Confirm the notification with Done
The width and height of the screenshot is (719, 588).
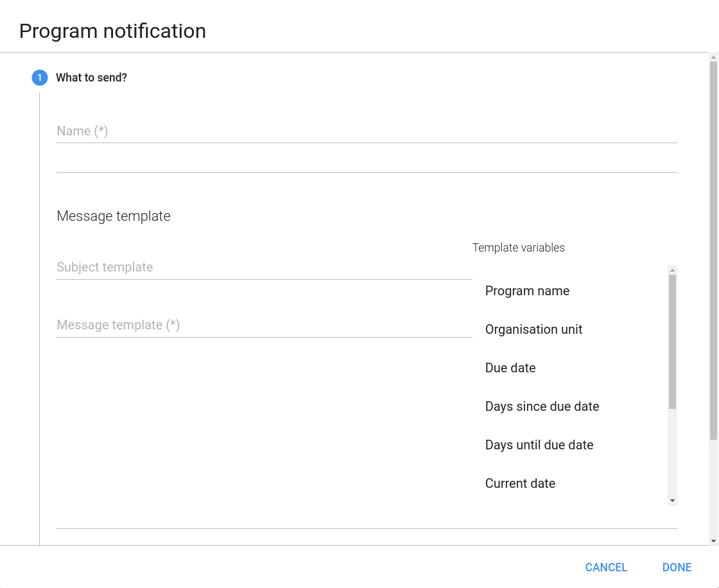coord(677,567)
